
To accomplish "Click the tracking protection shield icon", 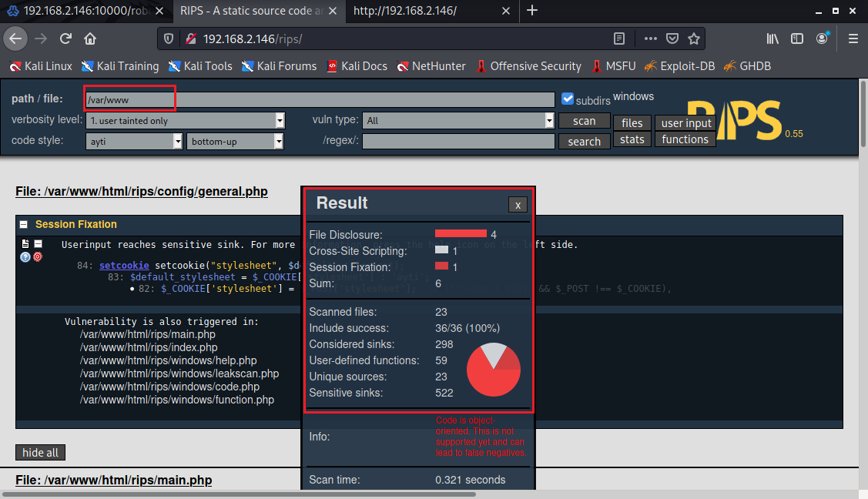I will pos(169,39).
